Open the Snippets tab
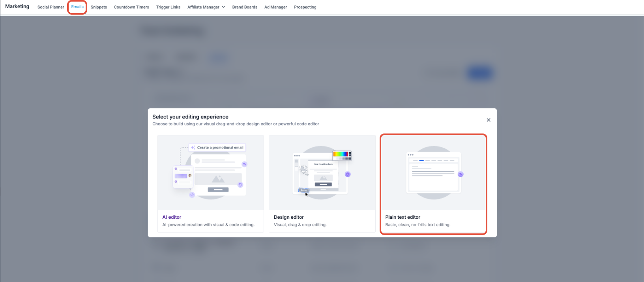644x282 pixels. point(99,7)
